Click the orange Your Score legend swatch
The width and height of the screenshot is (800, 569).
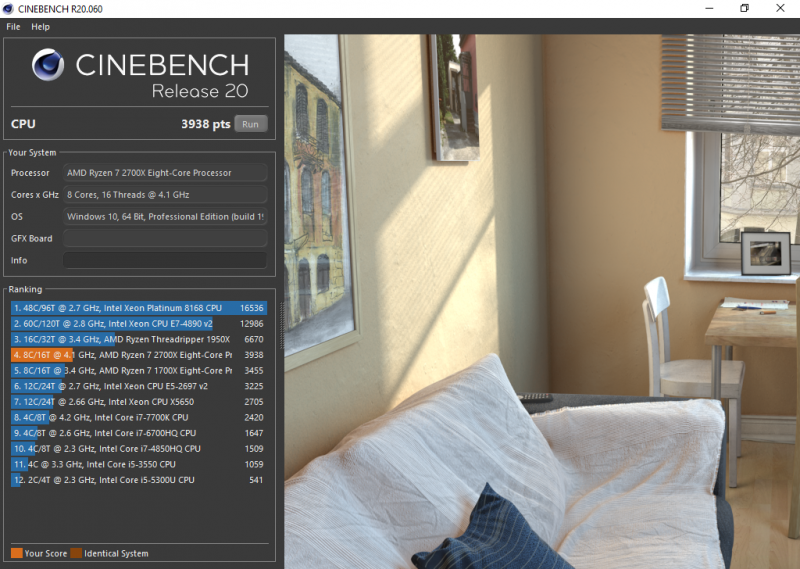17,553
